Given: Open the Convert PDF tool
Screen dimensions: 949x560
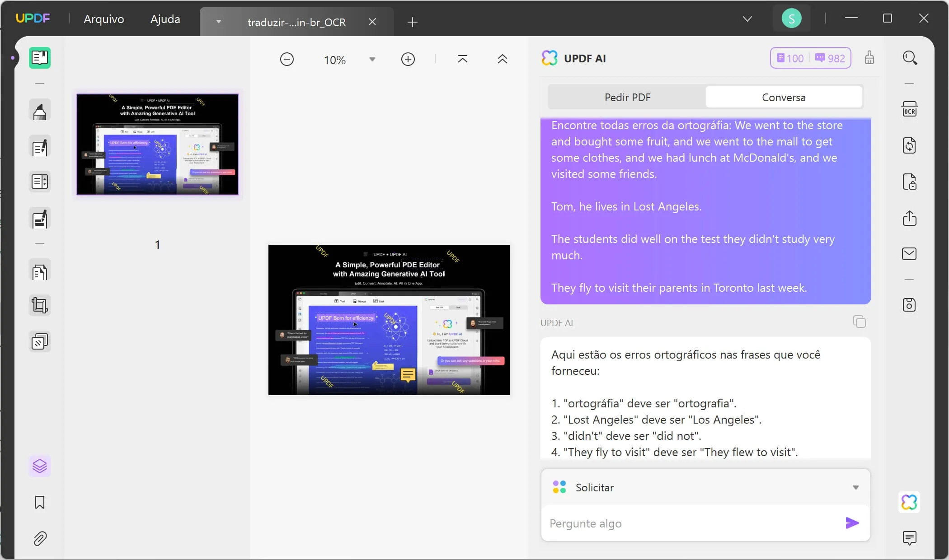Looking at the screenshot, I should 910,145.
